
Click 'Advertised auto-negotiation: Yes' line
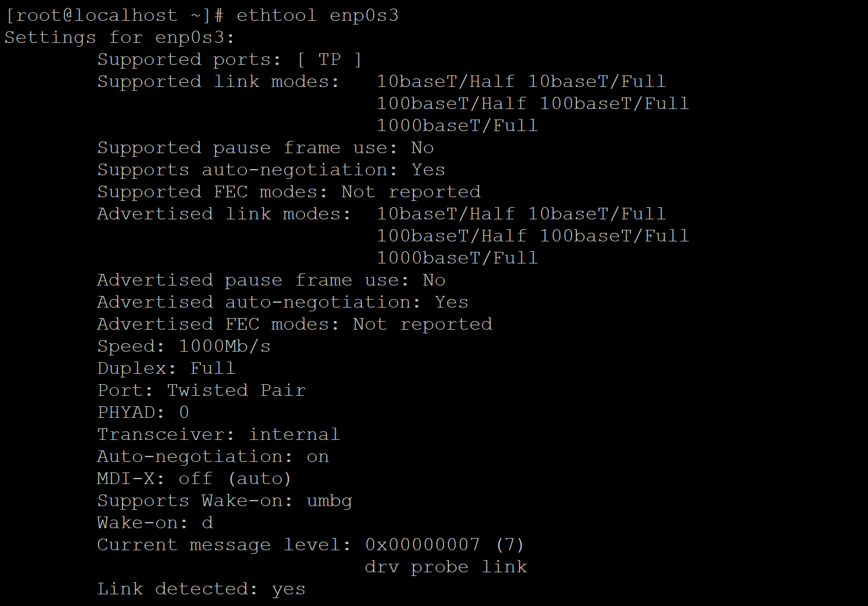tap(282, 302)
